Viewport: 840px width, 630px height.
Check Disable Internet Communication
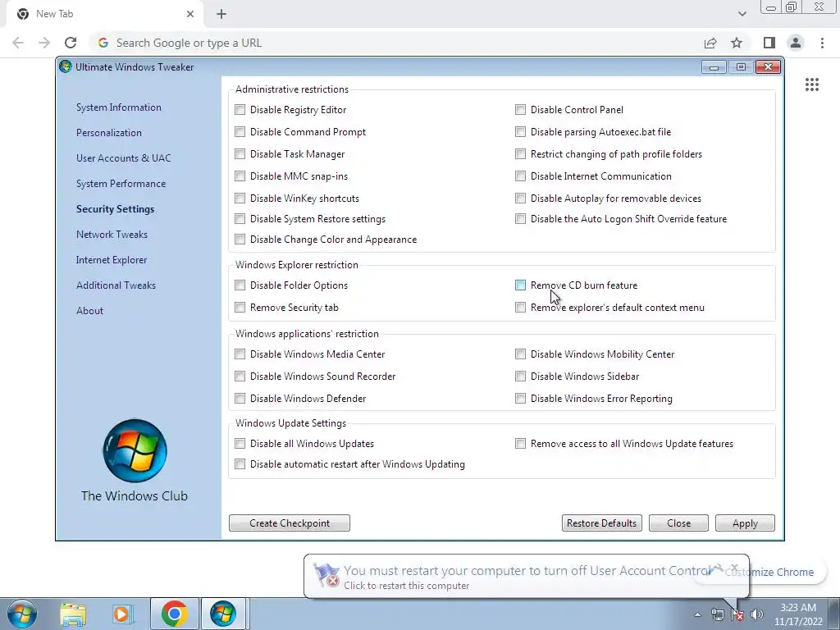(x=520, y=176)
